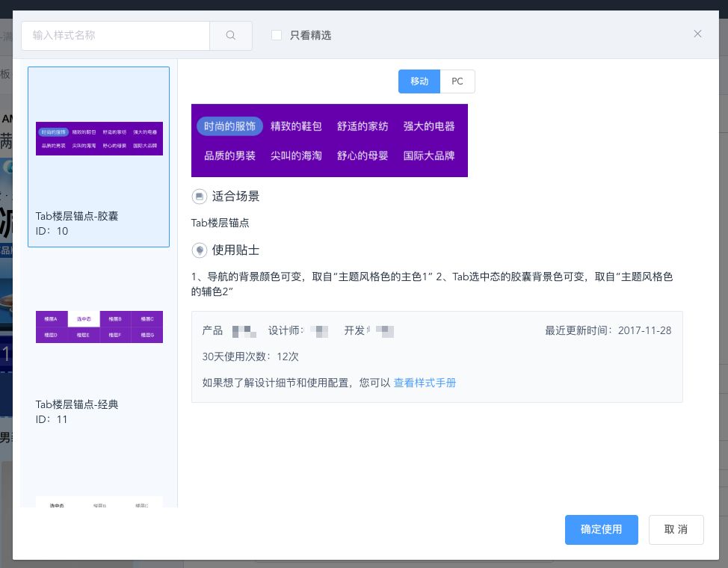Click the search magnifier icon
The height and width of the screenshot is (568, 728).
click(230, 35)
